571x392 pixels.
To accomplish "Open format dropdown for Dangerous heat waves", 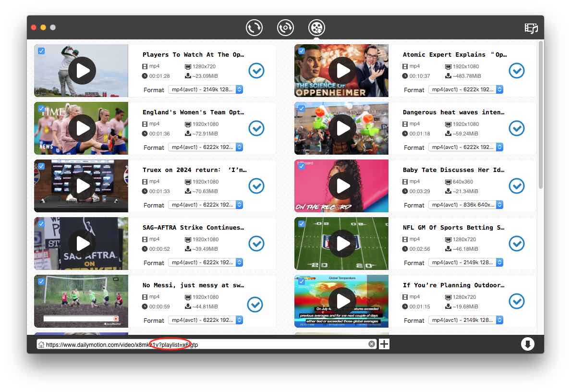I will pos(466,147).
